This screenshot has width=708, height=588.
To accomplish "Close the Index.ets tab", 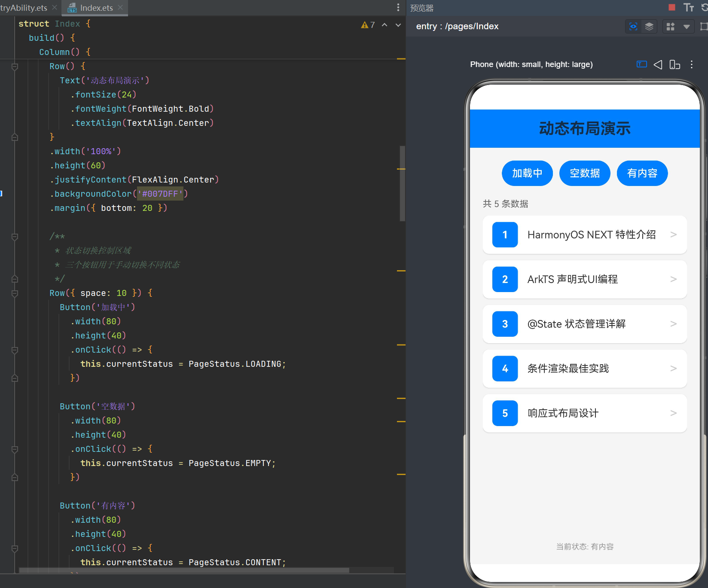I will tap(120, 7).
